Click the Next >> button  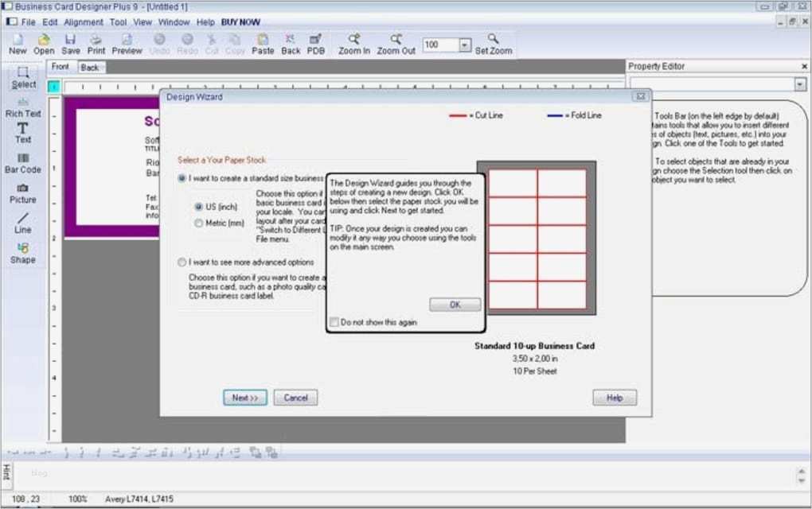[245, 398]
